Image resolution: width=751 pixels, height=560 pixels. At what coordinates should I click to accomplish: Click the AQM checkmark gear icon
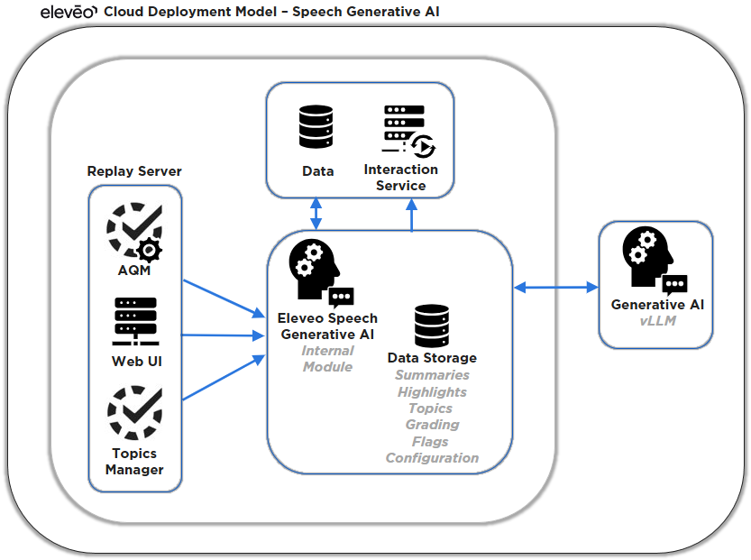pos(134,233)
